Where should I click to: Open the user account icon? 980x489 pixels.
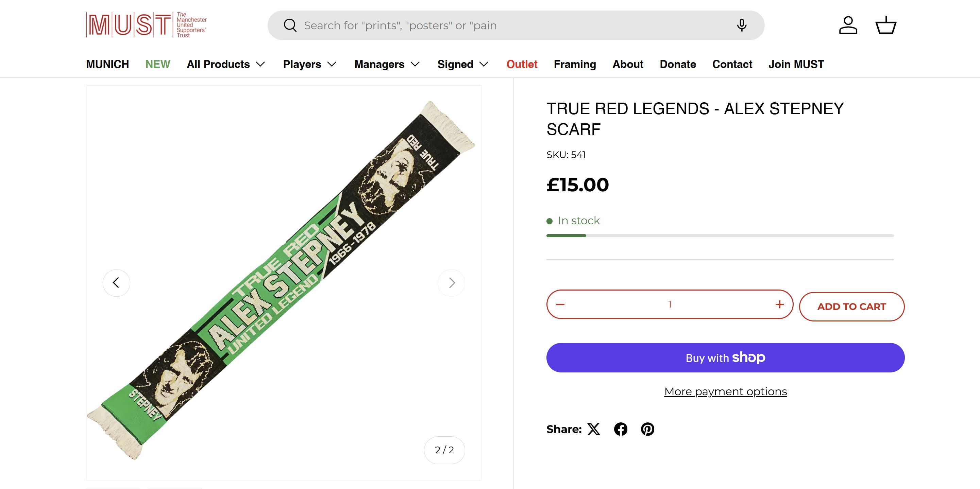[848, 25]
